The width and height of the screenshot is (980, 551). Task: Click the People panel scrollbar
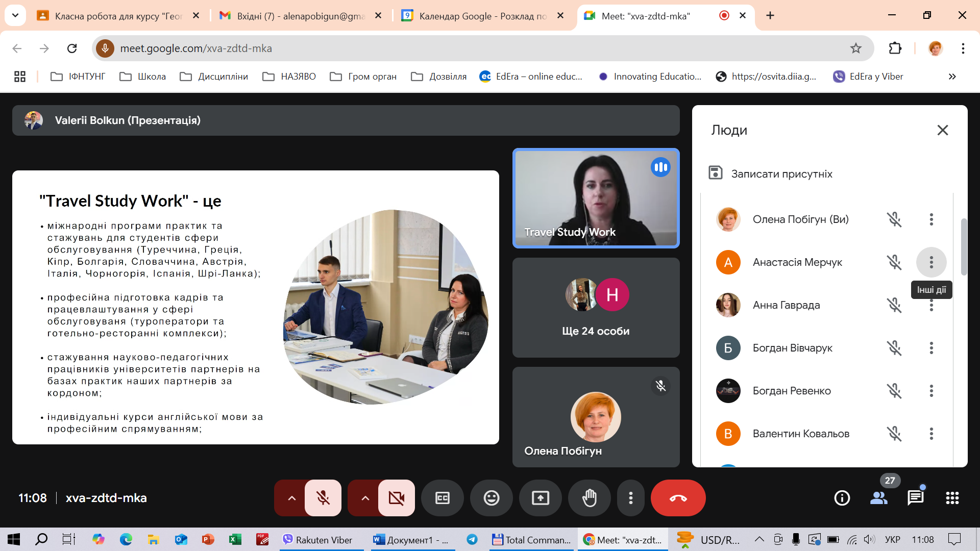pos(964,246)
